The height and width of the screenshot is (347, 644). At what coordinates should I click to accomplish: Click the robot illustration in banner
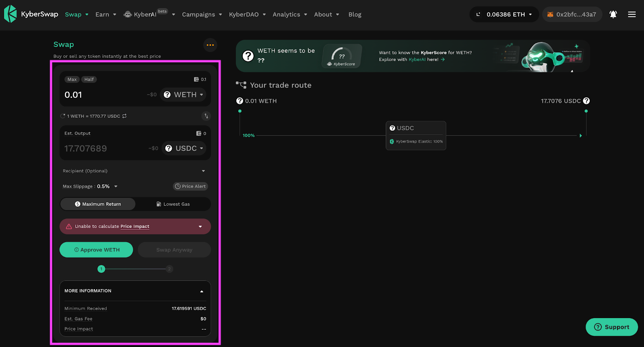pyautogui.click(x=543, y=57)
